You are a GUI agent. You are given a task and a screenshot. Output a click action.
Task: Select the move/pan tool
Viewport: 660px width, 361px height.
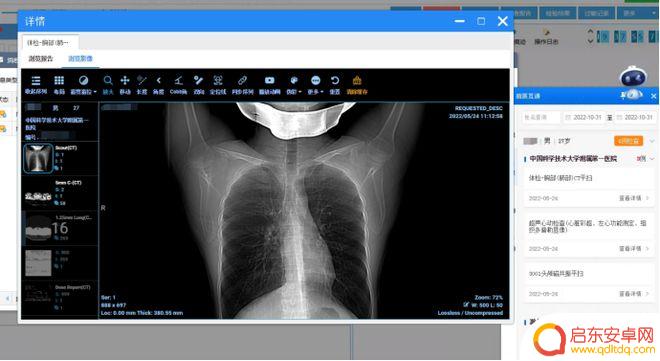(x=125, y=84)
